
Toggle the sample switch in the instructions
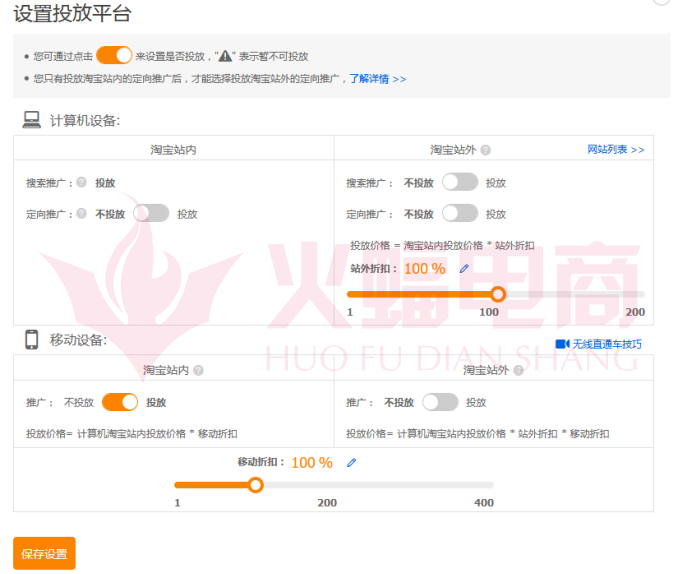tap(114, 55)
